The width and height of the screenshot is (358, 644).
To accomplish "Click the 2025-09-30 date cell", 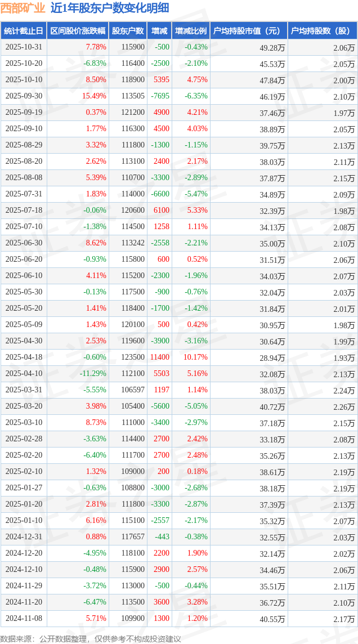I will 24,96.
